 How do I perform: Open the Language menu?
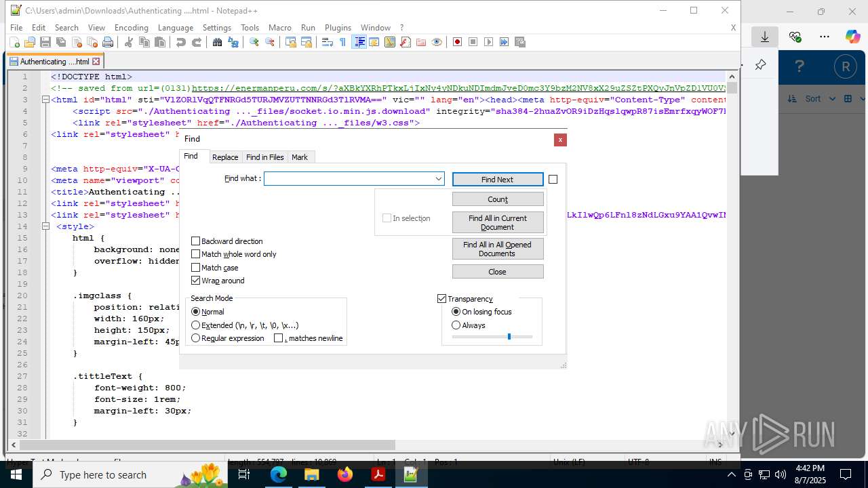click(x=176, y=28)
